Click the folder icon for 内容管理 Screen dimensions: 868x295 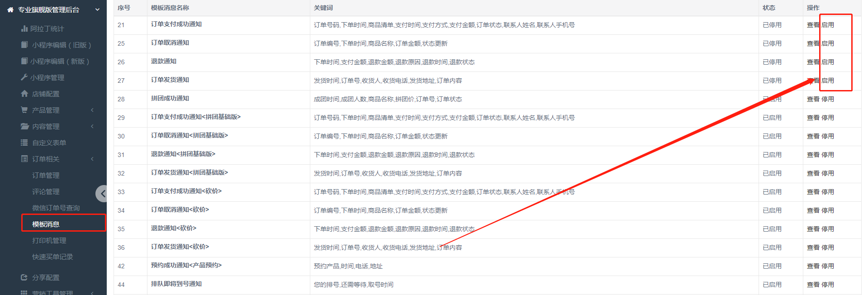click(x=24, y=126)
